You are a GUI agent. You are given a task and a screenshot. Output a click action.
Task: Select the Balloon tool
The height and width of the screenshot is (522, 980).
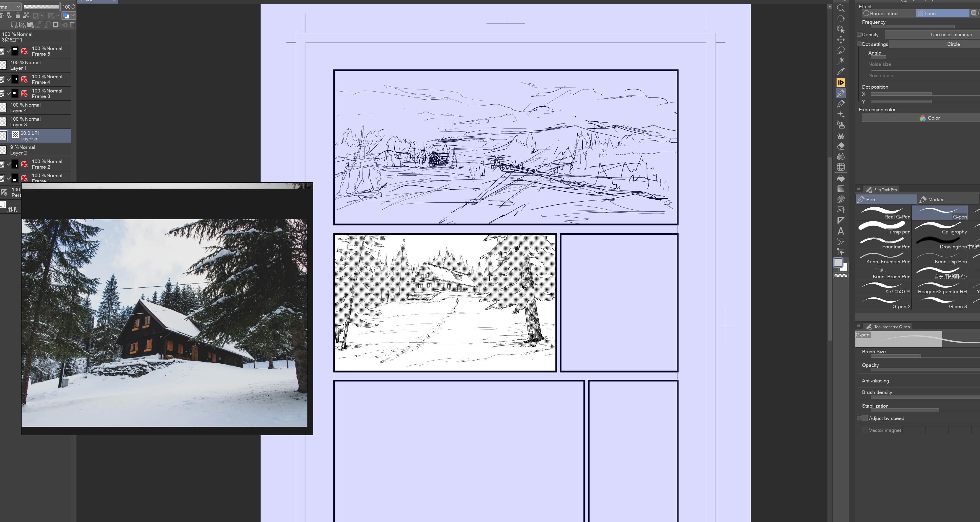[x=841, y=241]
